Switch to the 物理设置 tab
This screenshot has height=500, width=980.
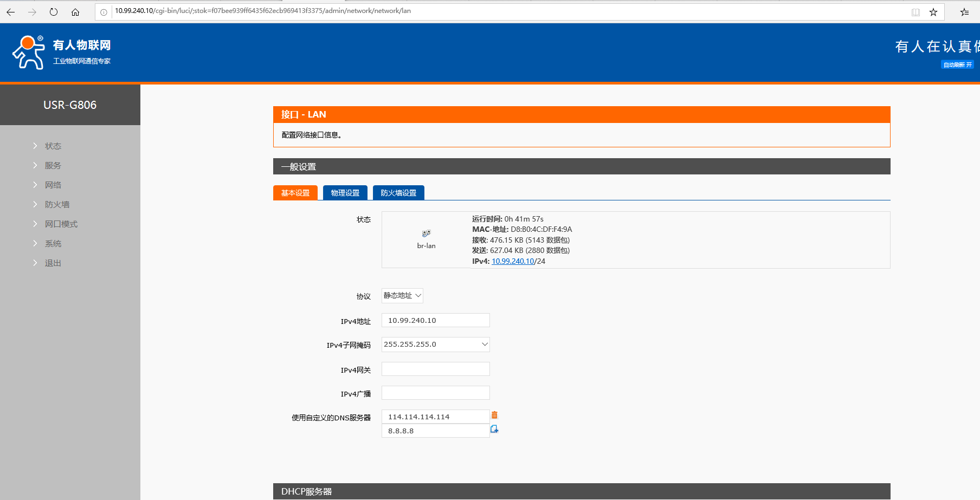click(x=345, y=193)
